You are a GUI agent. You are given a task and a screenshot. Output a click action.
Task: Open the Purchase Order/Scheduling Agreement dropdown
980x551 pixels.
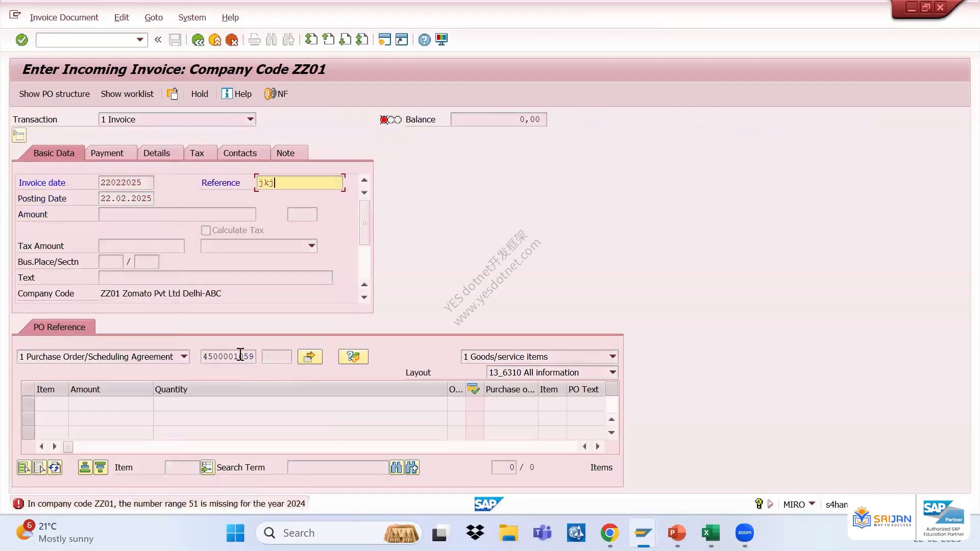coord(184,357)
